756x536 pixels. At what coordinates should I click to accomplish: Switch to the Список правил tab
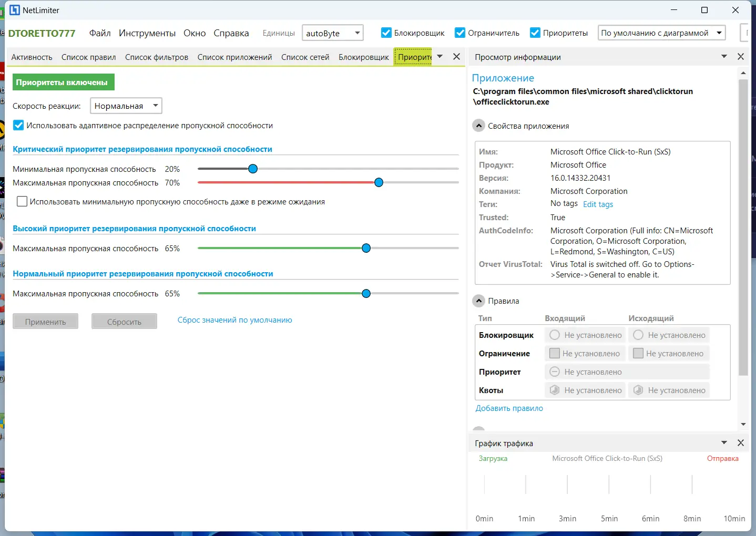(89, 57)
